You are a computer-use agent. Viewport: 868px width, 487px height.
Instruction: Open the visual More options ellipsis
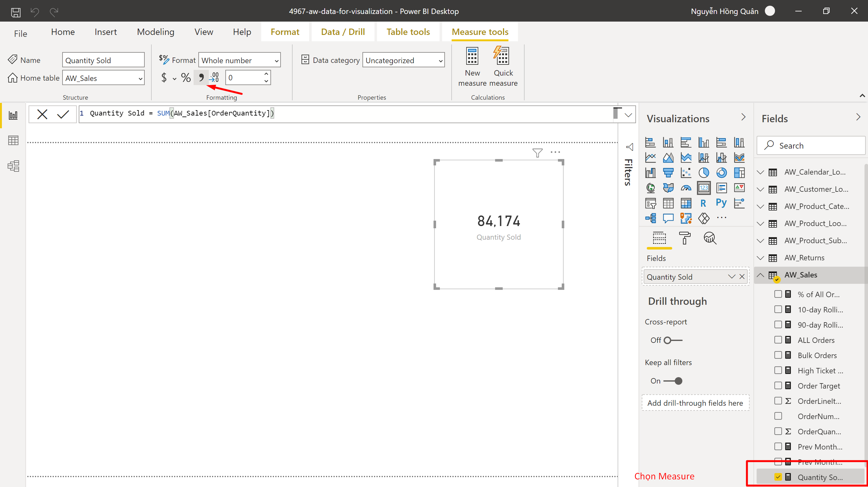555,152
